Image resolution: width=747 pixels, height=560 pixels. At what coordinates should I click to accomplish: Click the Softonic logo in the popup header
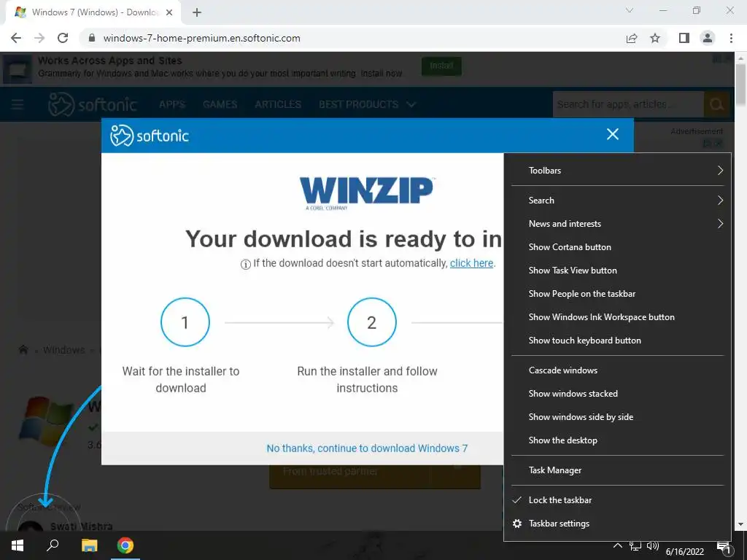[150, 136]
